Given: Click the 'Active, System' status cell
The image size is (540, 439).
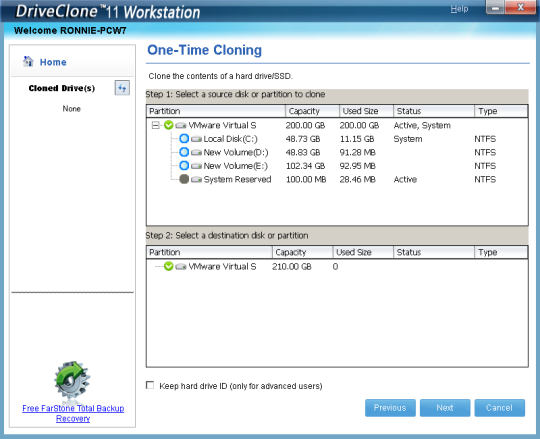Looking at the screenshot, I should coord(422,125).
